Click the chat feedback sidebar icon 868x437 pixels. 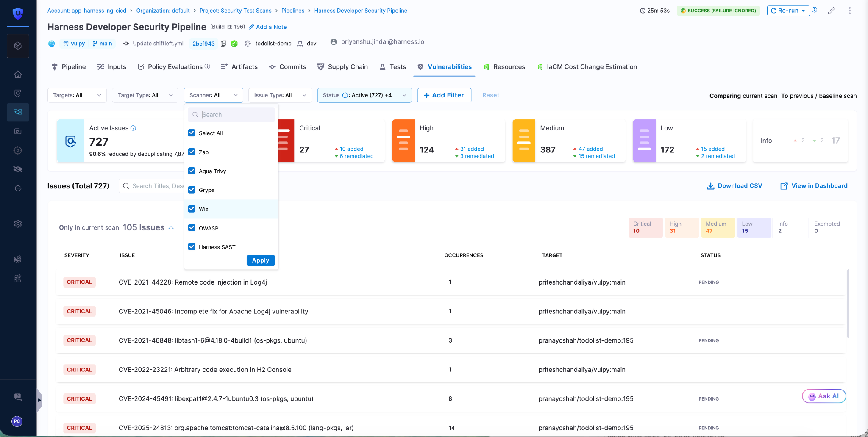pyautogui.click(x=18, y=397)
